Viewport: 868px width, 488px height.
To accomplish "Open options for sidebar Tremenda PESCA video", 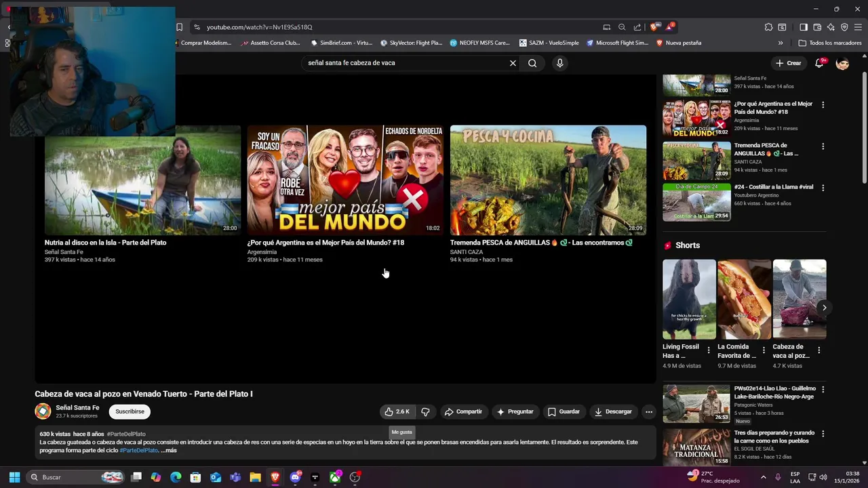I will (823, 146).
